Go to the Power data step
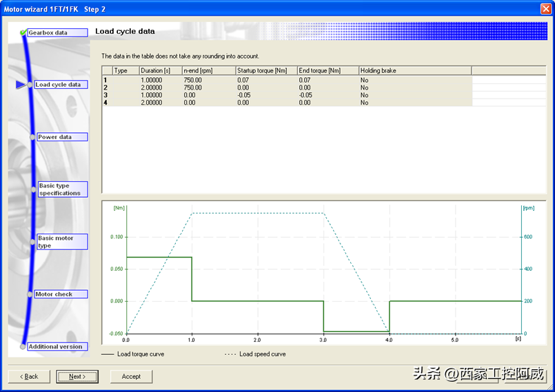Image resolution: width=555 pixels, height=392 pixels. 61,137
